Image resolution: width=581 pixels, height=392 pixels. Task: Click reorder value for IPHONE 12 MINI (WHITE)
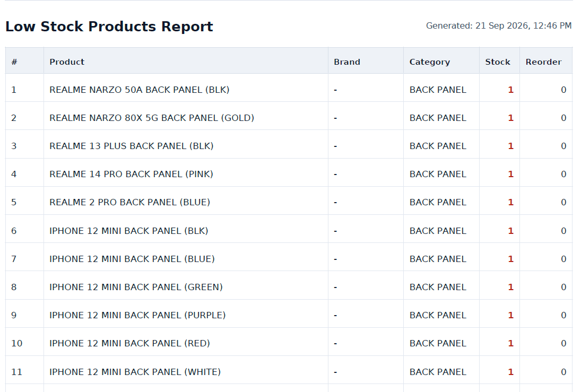[x=563, y=372]
